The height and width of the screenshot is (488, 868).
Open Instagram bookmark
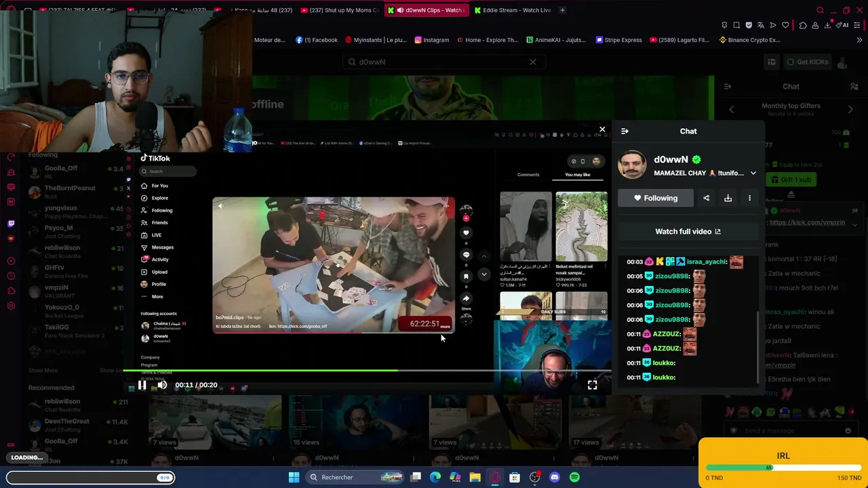click(431, 40)
